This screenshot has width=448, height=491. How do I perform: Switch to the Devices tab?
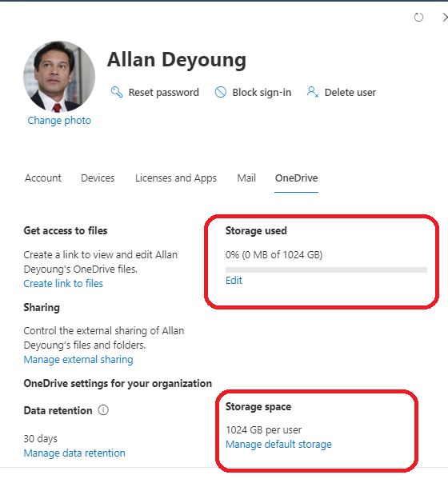(x=98, y=178)
